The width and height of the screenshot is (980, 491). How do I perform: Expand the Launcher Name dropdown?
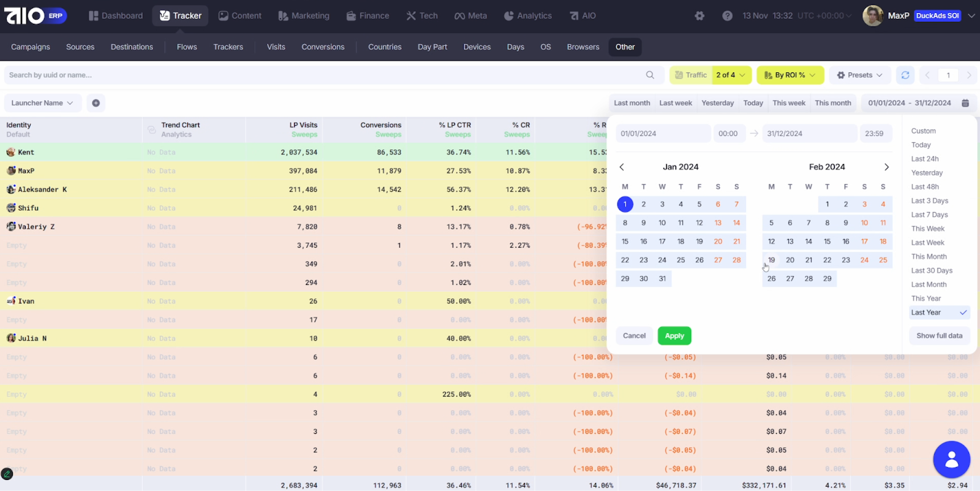click(x=42, y=103)
